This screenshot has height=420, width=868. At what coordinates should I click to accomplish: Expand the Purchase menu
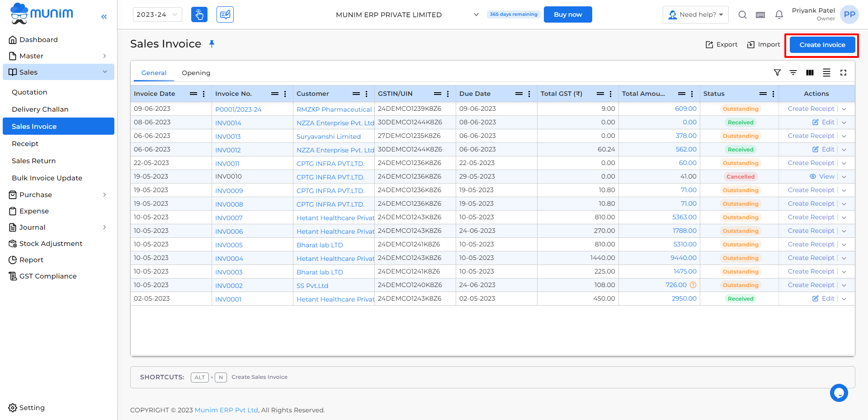58,194
